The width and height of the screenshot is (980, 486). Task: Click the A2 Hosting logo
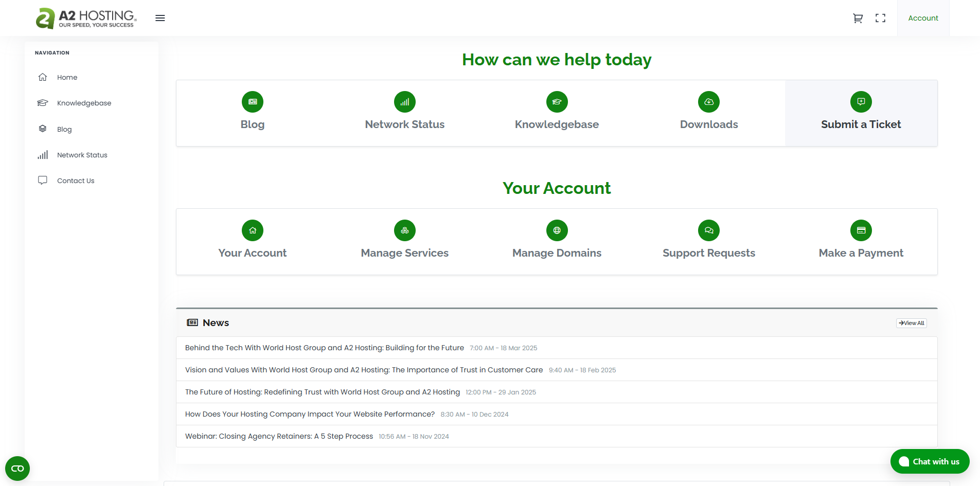point(86,18)
